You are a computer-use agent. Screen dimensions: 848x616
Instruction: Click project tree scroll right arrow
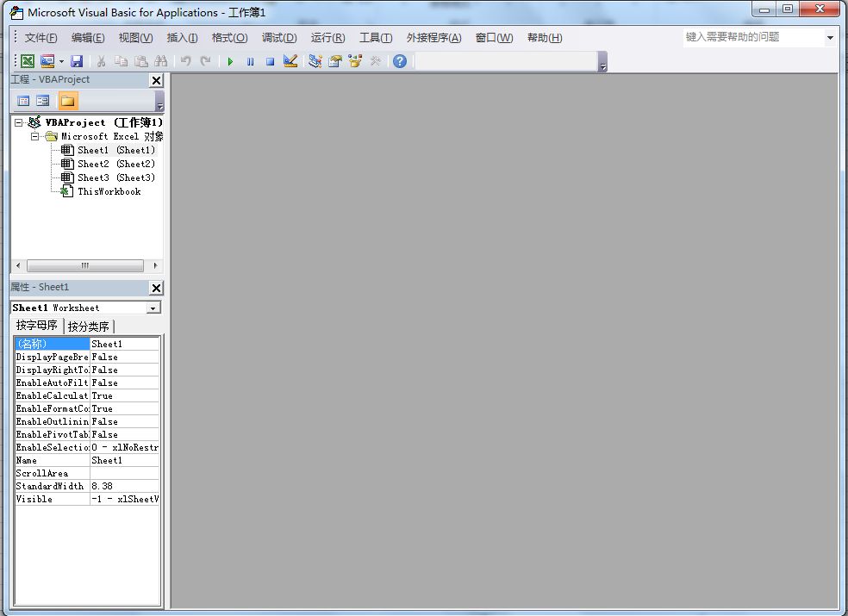[x=155, y=265]
